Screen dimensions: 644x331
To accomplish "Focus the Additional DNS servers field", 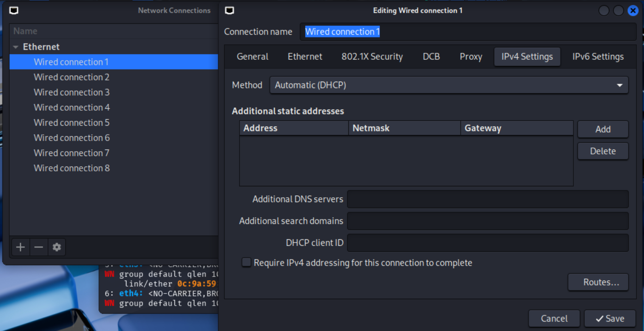I will (488, 199).
